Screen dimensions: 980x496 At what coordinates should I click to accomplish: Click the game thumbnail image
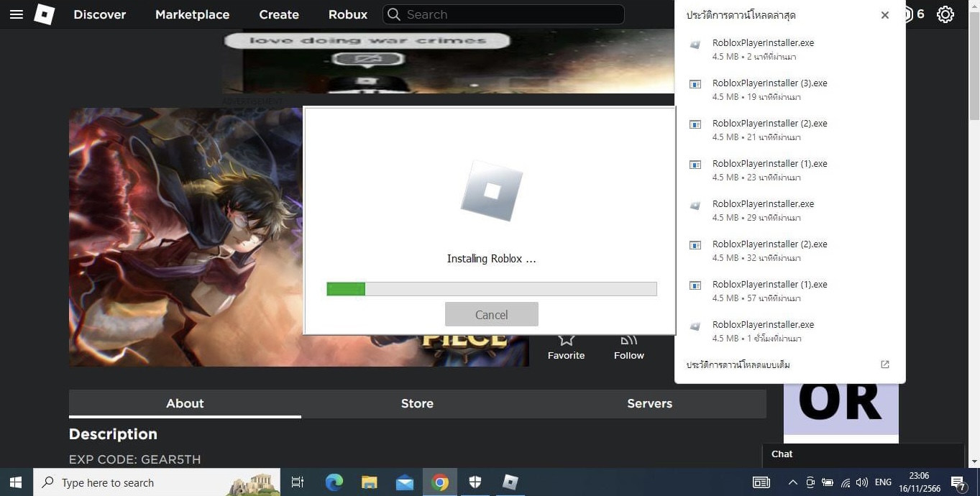click(186, 237)
